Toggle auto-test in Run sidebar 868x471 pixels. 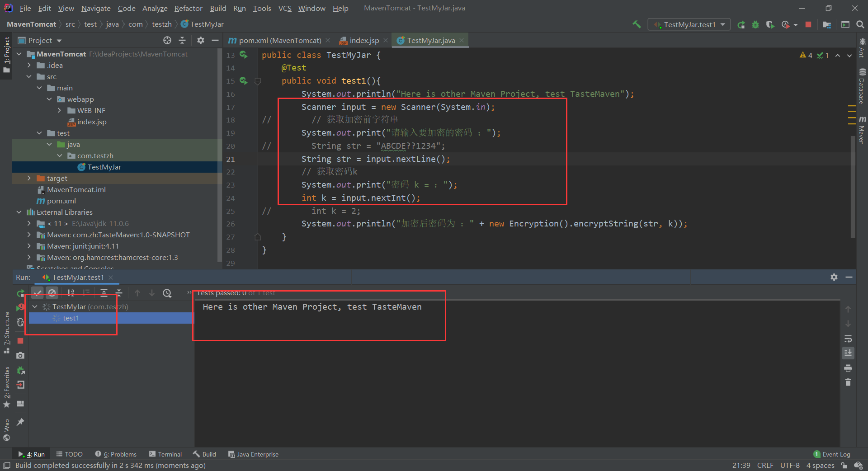point(20,322)
